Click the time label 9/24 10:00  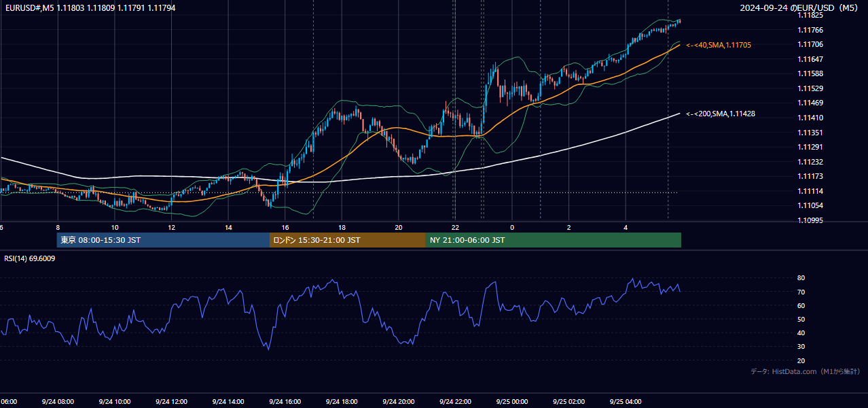click(x=115, y=402)
